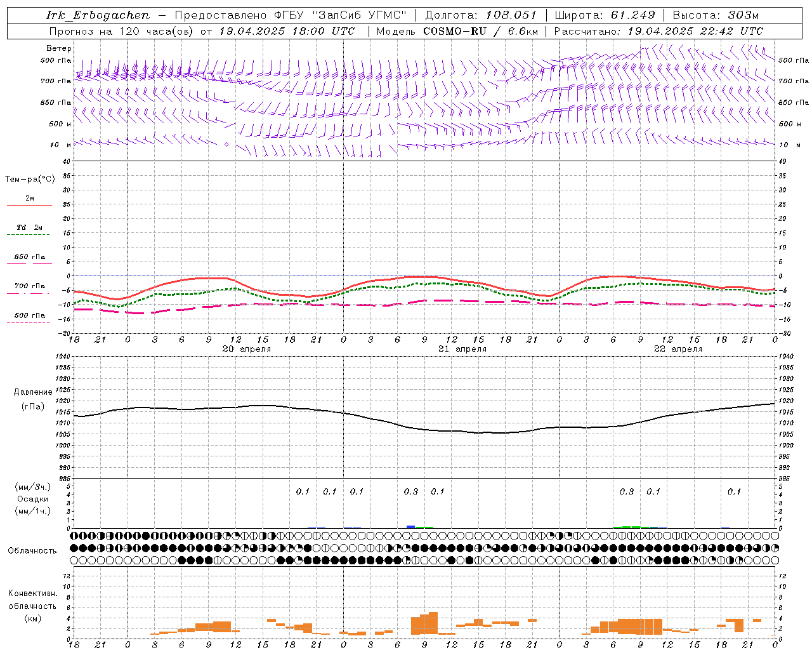Image resolution: width=812 pixels, height=650 pixels.
Task: Click the Широта: 61.249 header value
Action: click(x=605, y=15)
